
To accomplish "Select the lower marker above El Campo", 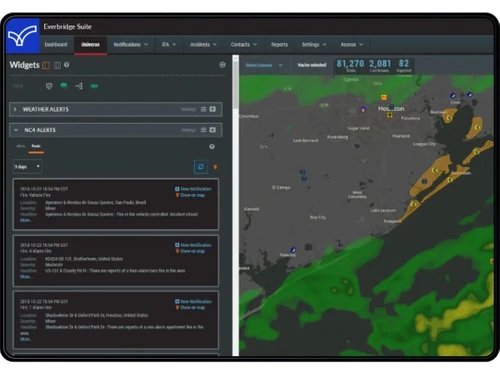I will [304, 178].
